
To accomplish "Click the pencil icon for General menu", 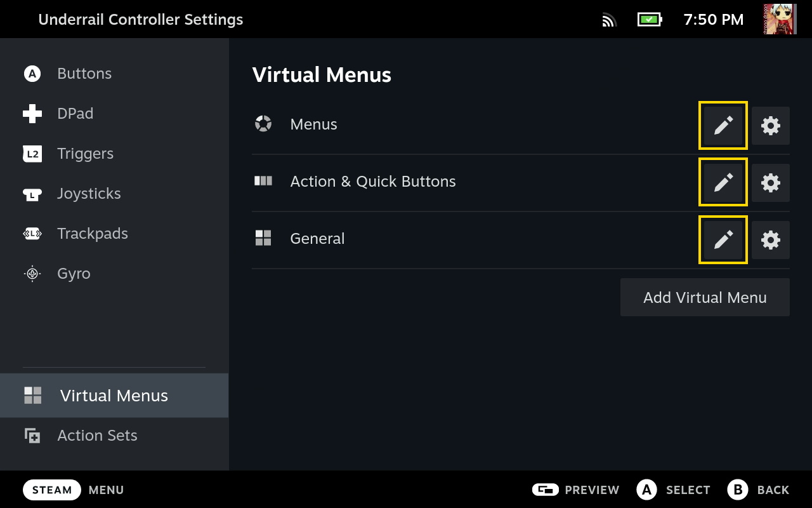I will 723,240.
